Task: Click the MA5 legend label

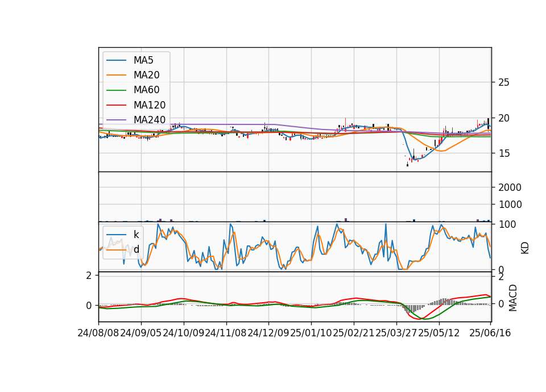Action: tap(143, 60)
